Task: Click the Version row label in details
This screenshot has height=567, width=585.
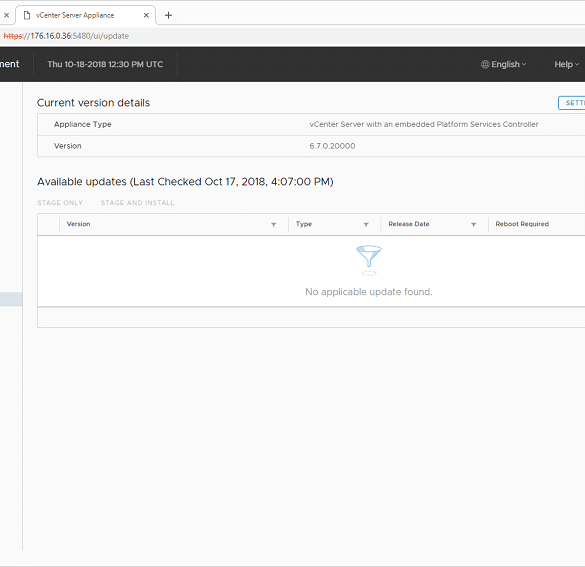Action: pos(68,146)
